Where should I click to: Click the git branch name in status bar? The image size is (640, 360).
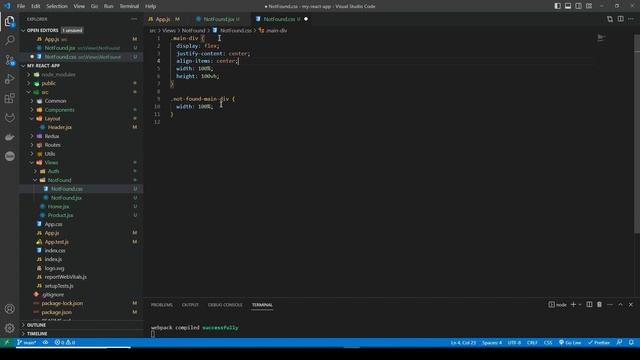pyautogui.click(x=27, y=342)
